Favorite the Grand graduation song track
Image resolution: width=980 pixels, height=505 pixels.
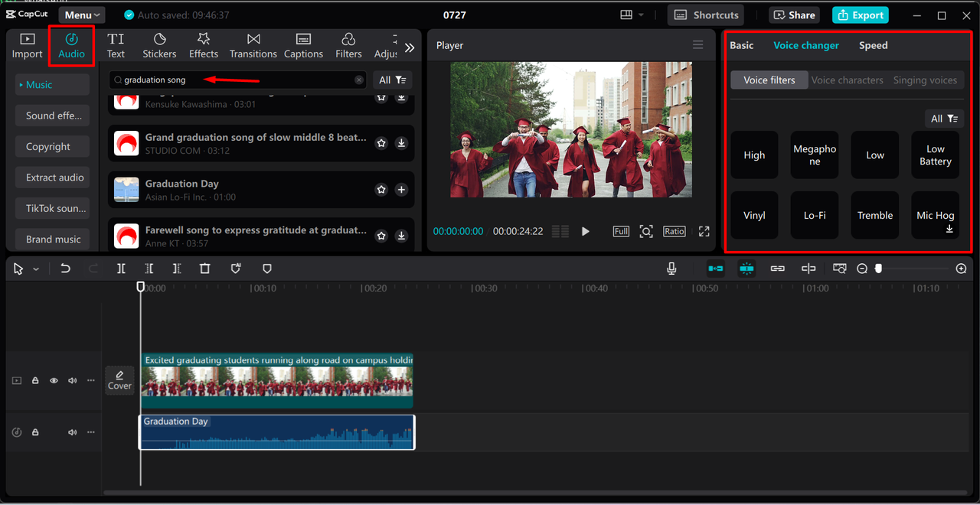381,143
